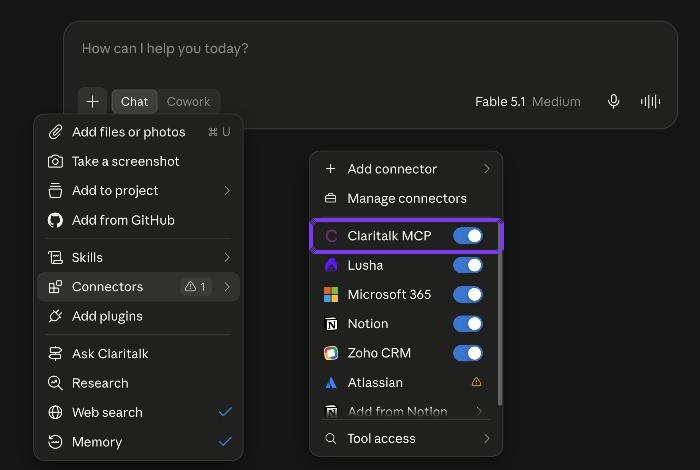700x470 pixels.
Task: Click the GitHub logo icon
Action: (x=55, y=220)
